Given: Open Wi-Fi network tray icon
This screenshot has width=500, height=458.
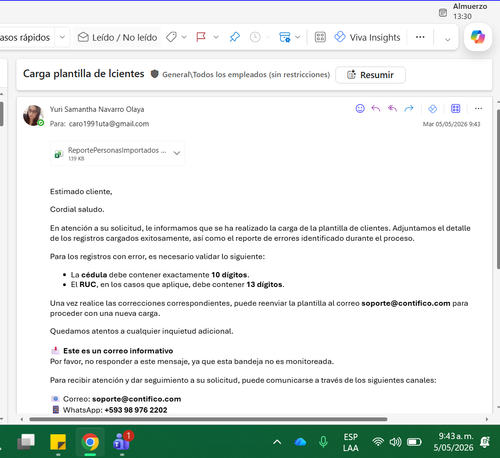Looking at the screenshot, I should pos(378,442).
